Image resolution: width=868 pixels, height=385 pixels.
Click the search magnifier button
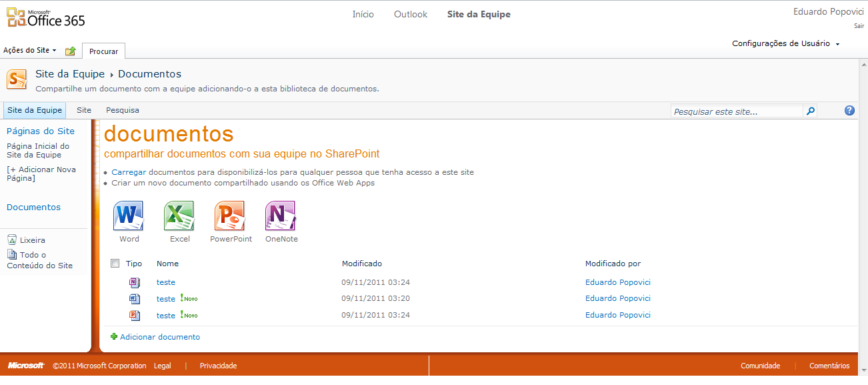pyautogui.click(x=810, y=111)
